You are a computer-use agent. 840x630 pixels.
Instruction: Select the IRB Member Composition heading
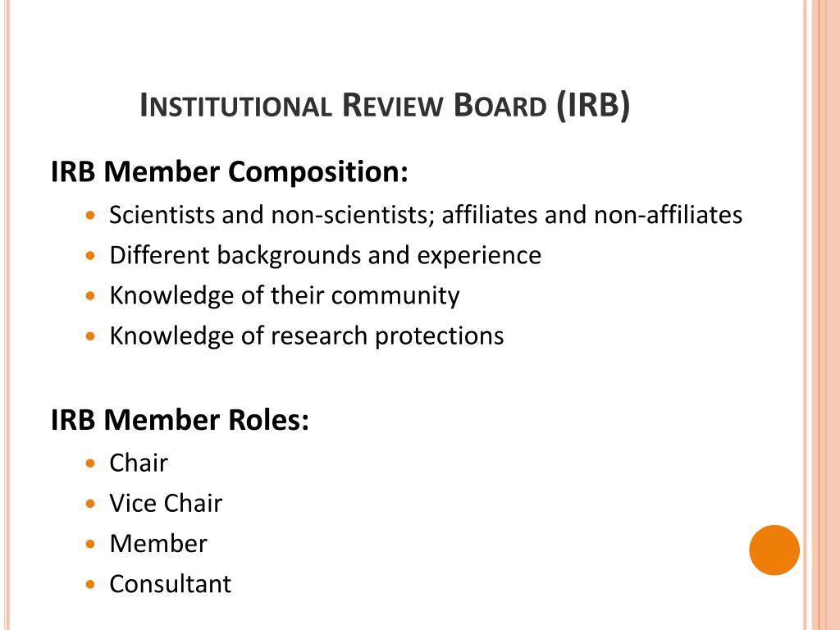(230, 172)
